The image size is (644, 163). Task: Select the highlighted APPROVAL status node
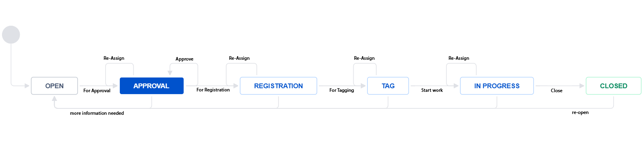tap(152, 86)
